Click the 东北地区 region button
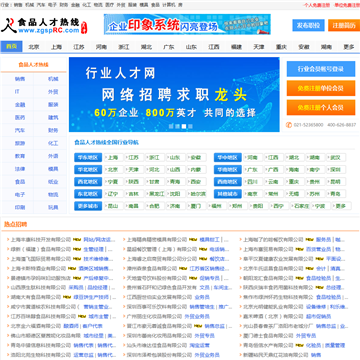Image resolution: width=360 pixels, height=360 pixels. (x=88, y=194)
